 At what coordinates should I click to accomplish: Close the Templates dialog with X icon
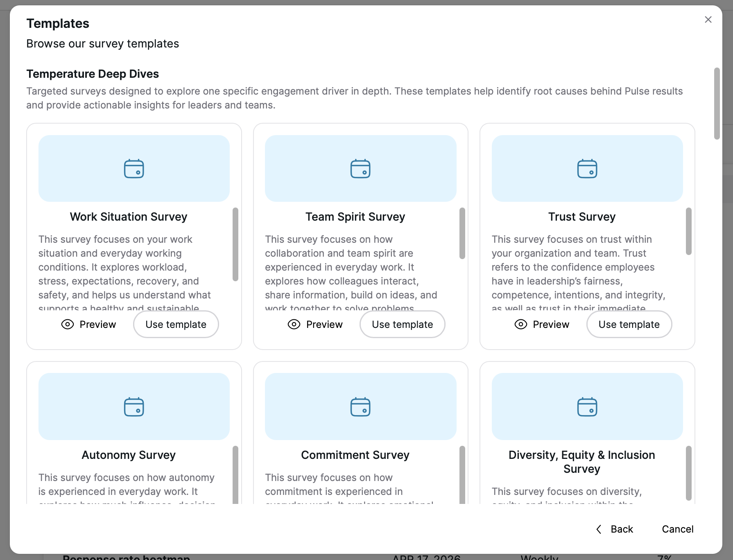pos(708,20)
